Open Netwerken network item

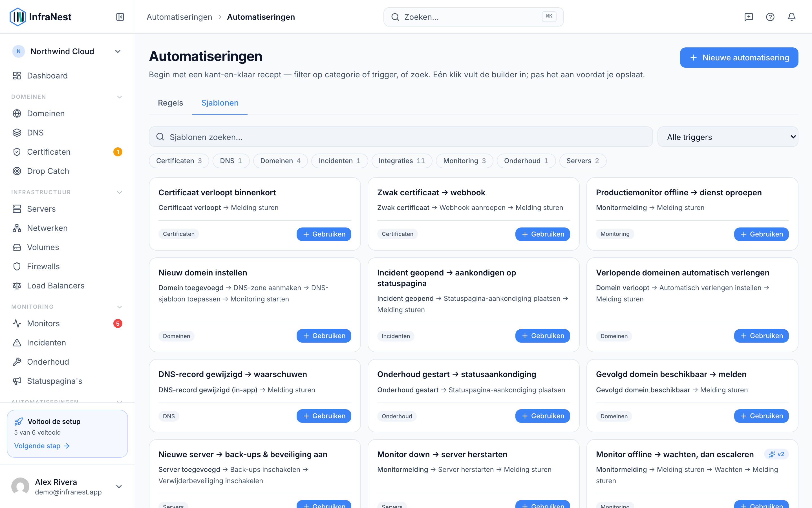tap(67, 228)
